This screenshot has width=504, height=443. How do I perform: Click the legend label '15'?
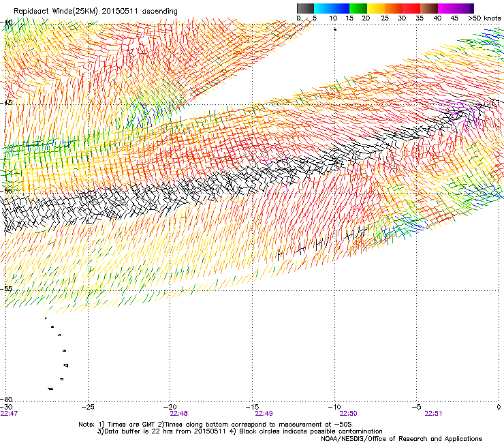point(349,18)
